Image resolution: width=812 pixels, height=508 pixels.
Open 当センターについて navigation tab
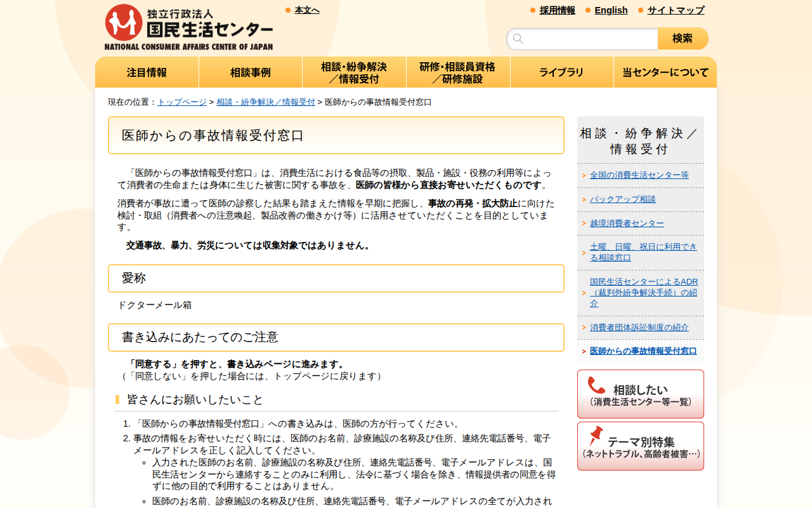665,72
